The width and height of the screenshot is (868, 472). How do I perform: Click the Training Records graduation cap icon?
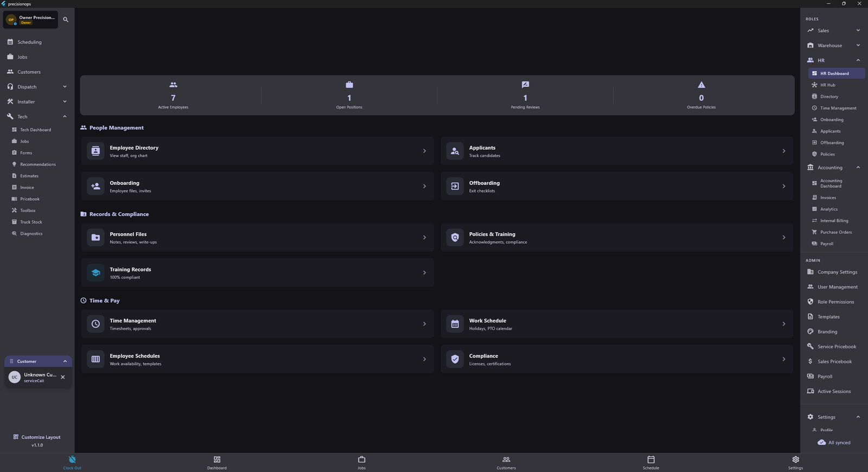(x=95, y=273)
